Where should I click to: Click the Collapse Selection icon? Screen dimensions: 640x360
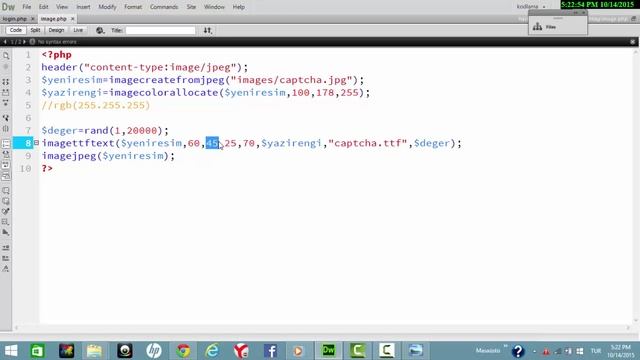6,92
